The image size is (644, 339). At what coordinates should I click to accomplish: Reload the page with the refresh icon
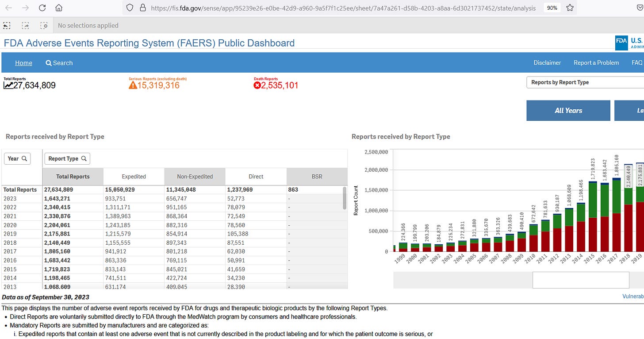click(x=42, y=8)
